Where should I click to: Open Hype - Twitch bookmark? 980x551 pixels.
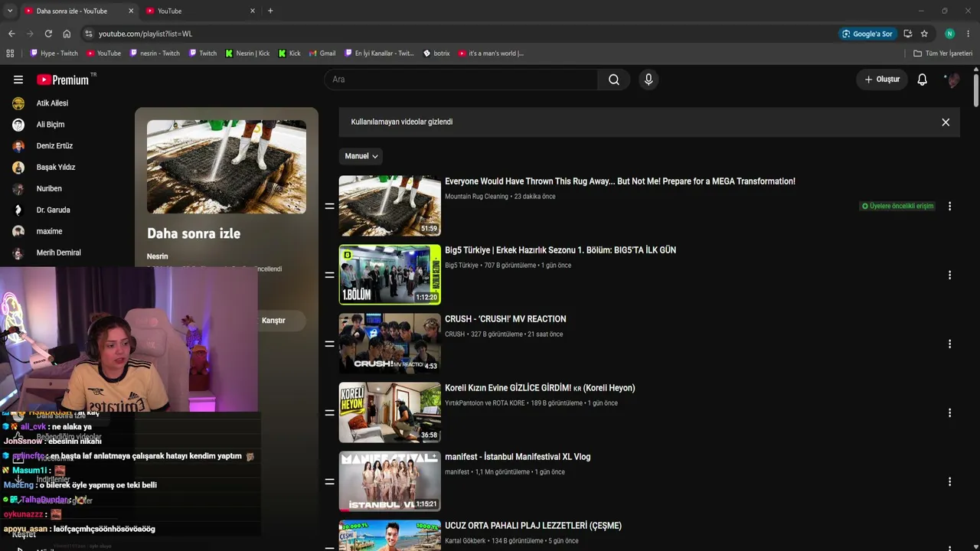(54, 54)
